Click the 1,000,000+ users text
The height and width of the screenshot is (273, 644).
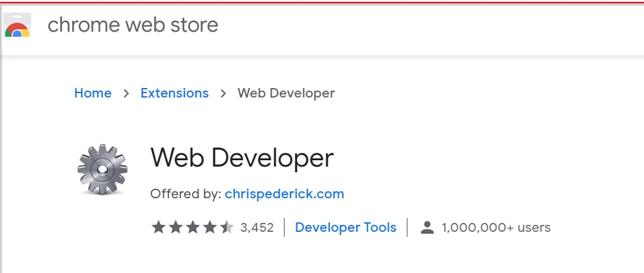(496, 227)
